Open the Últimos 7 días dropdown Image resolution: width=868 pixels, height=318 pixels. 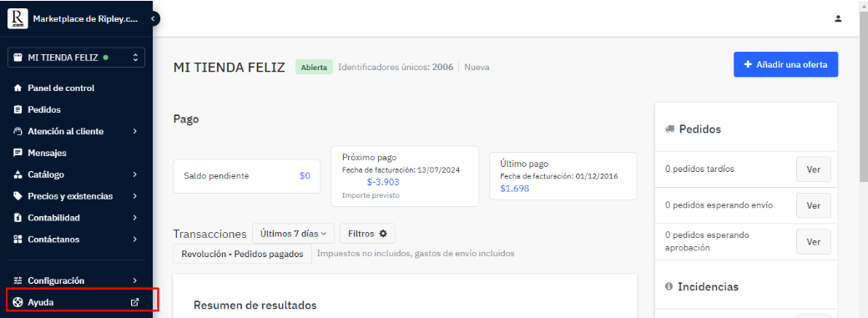click(294, 234)
